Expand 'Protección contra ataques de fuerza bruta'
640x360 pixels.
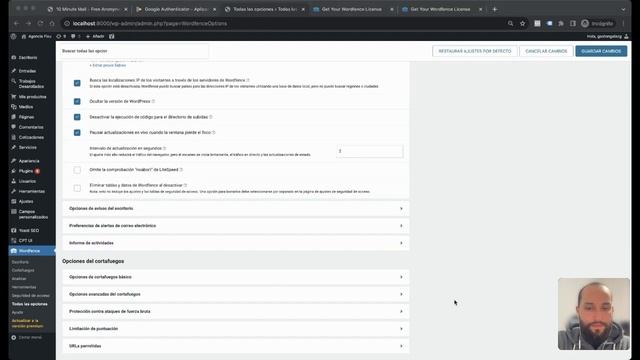[236, 311]
